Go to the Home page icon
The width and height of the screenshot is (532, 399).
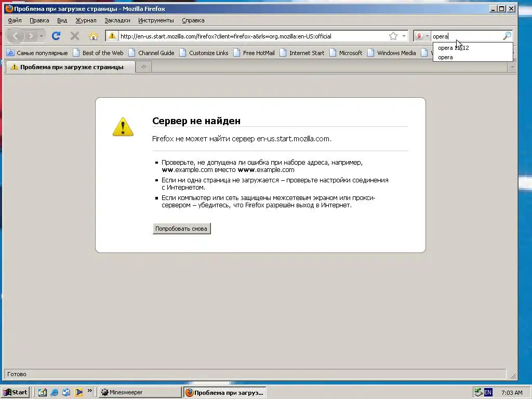click(x=94, y=36)
